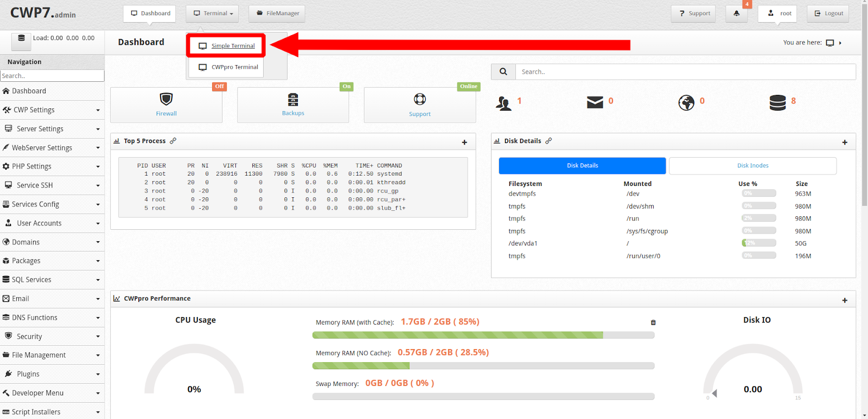Screen dimensions: 868x419
Task: Click the CWP7.admin logo
Action: (43, 13)
